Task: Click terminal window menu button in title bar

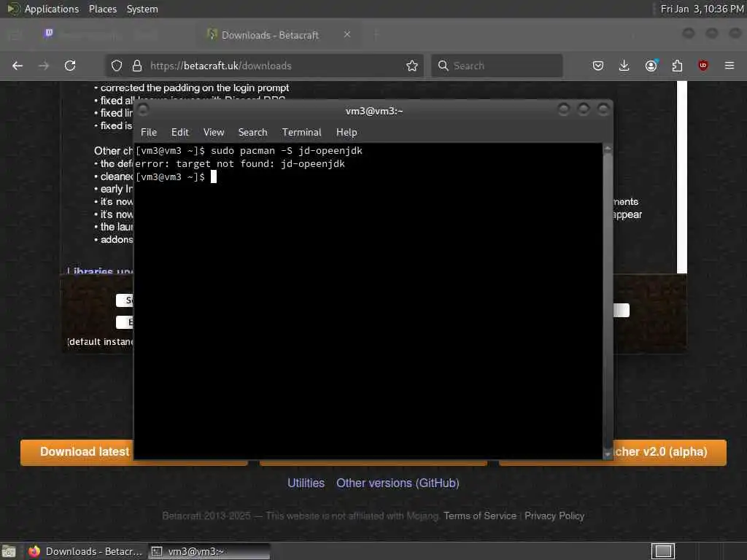Action: (143, 110)
